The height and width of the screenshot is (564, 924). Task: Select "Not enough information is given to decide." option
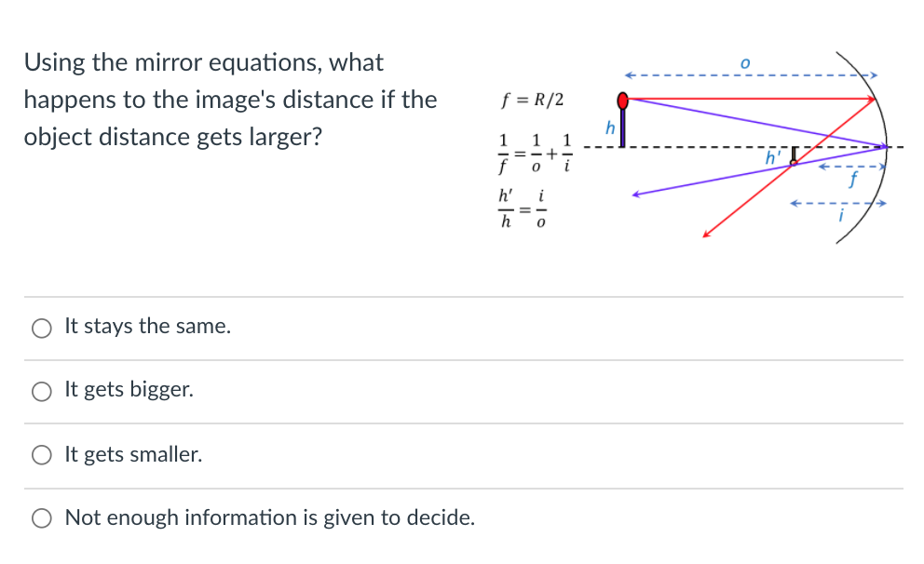[41, 518]
